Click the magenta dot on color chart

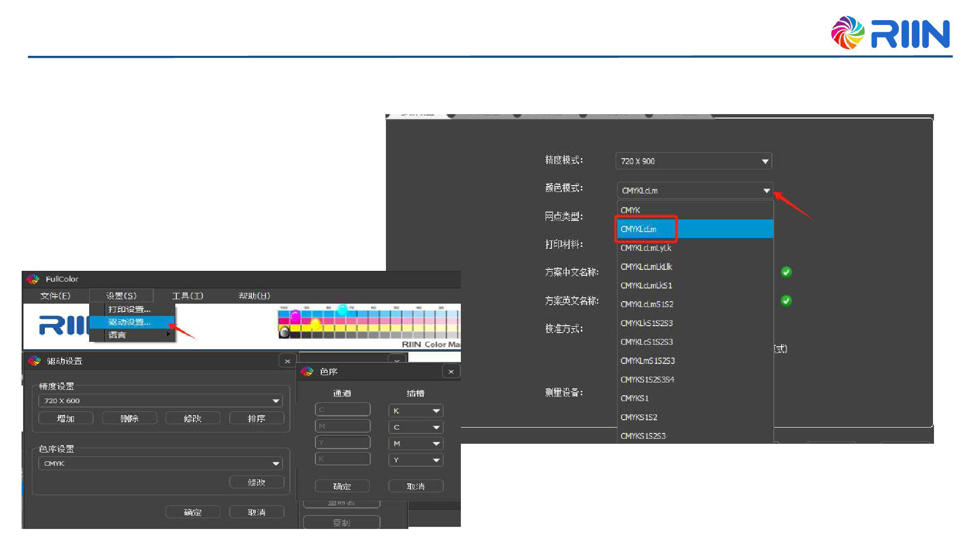(x=295, y=315)
